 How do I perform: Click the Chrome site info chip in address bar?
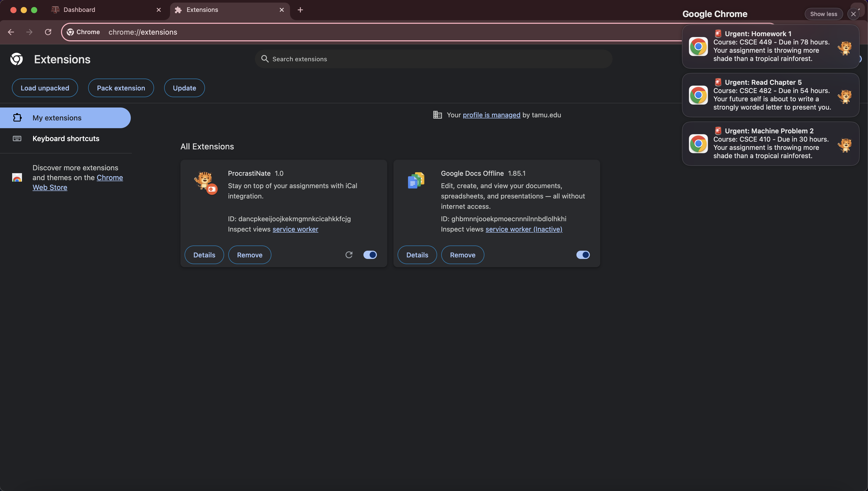click(84, 32)
